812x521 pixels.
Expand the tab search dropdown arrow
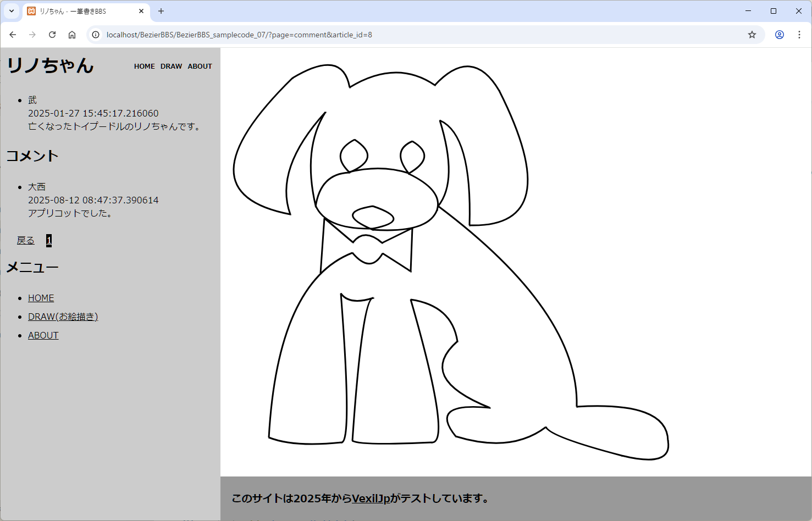(x=12, y=11)
